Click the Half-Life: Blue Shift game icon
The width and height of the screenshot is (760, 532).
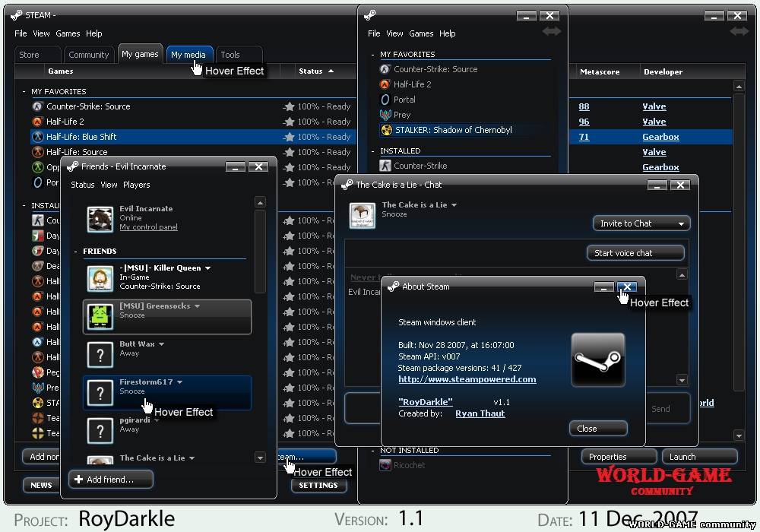click(38, 137)
